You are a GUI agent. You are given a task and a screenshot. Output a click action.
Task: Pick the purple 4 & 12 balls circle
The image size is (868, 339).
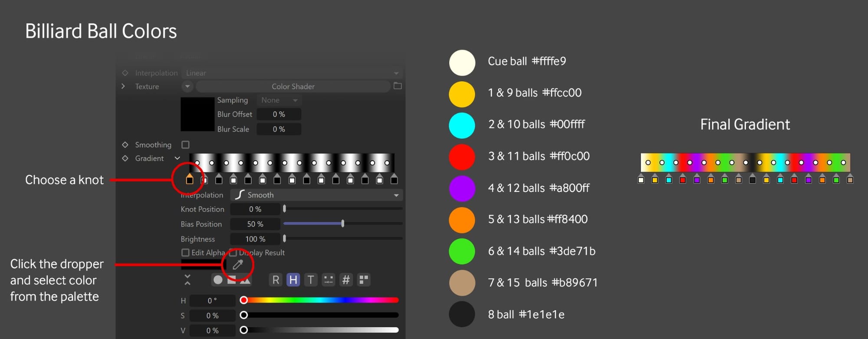coord(462,188)
